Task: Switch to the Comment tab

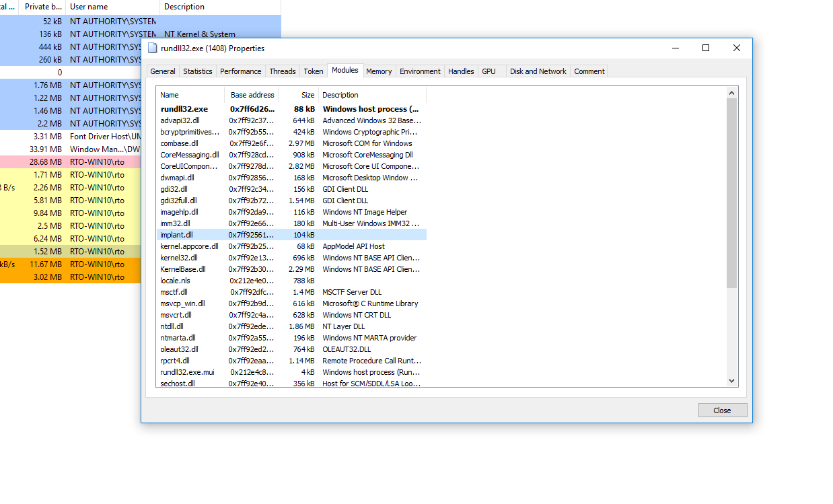Action: point(589,71)
